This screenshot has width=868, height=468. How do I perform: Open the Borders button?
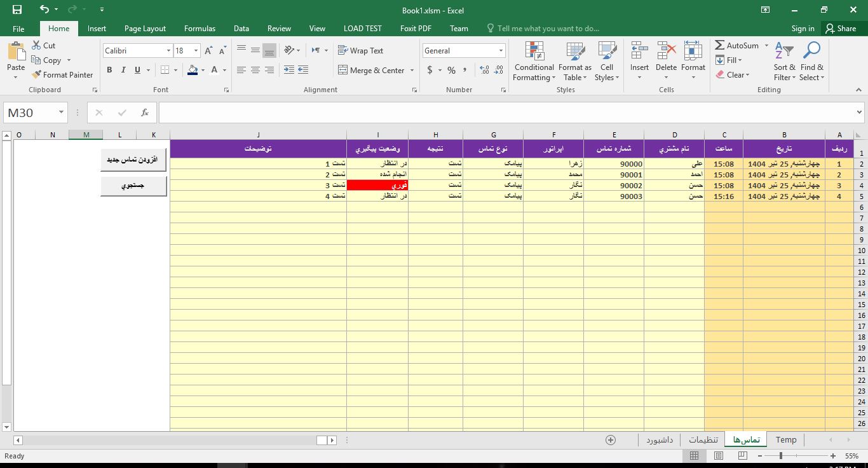[165, 70]
